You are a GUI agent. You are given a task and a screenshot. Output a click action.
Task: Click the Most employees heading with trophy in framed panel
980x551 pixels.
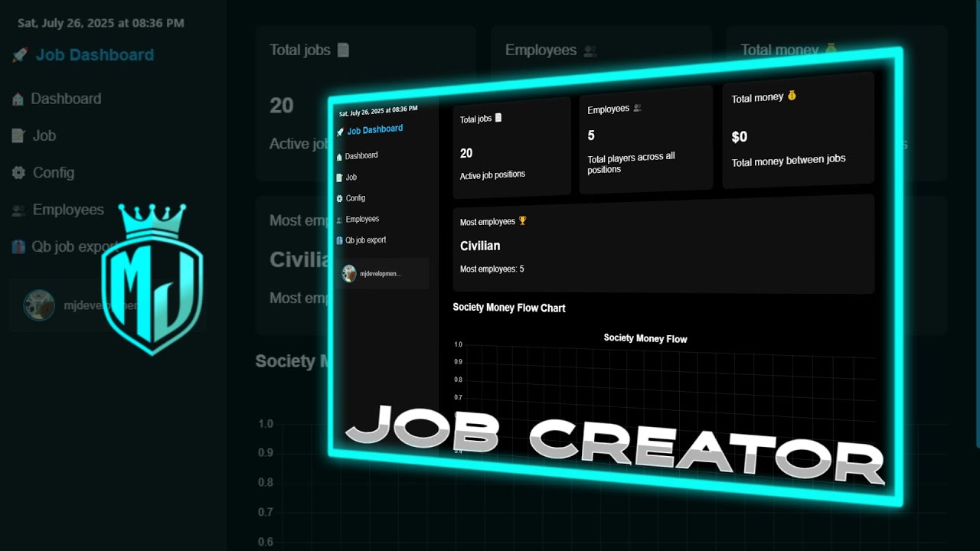494,222
